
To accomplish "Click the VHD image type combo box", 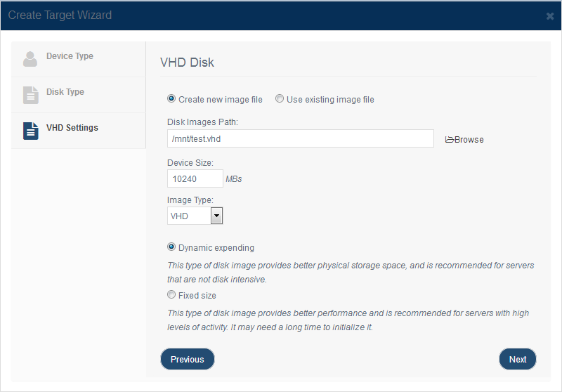I will click(x=195, y=216).
